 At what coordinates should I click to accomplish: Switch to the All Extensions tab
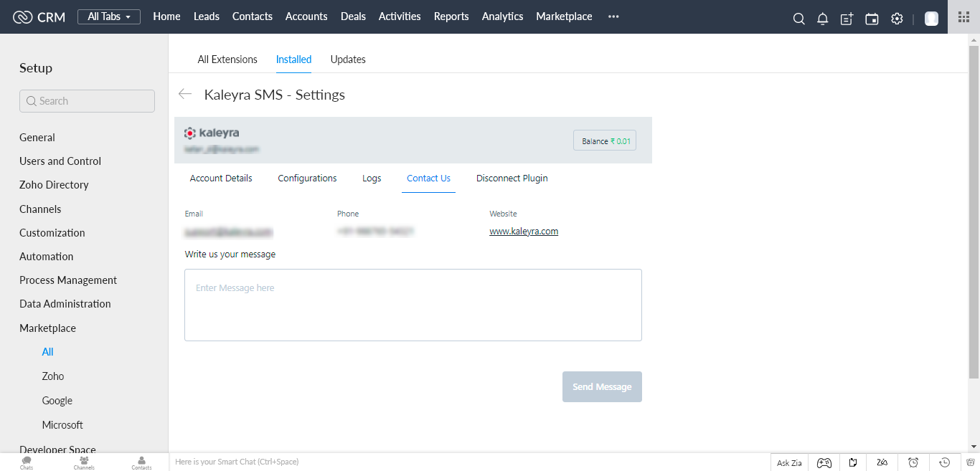click(x=227, y=60)
